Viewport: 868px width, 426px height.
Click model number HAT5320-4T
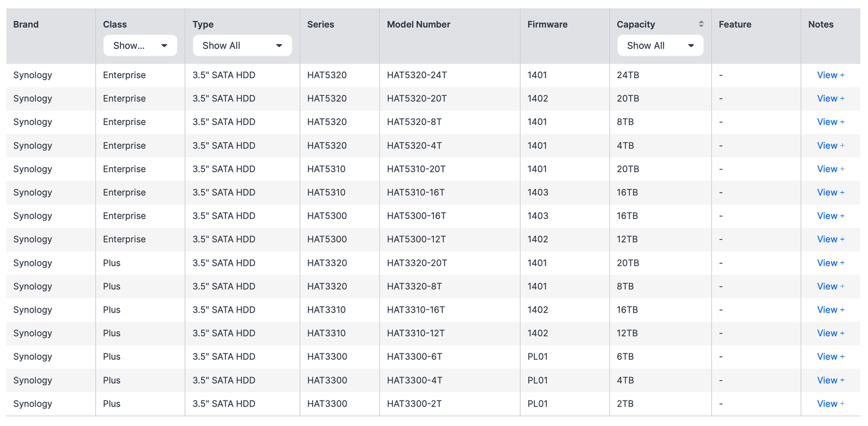(x=414, y=145)
